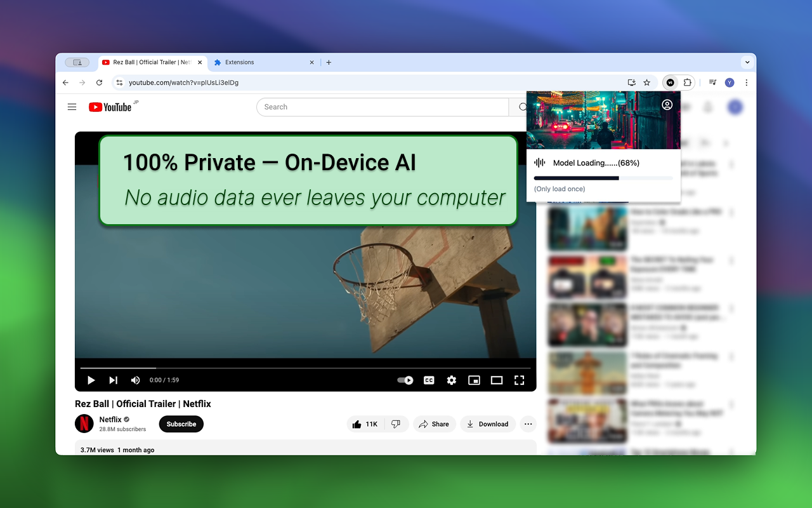Share the Rez Ball trailer

pyautogui.click(x=435, y=424)
